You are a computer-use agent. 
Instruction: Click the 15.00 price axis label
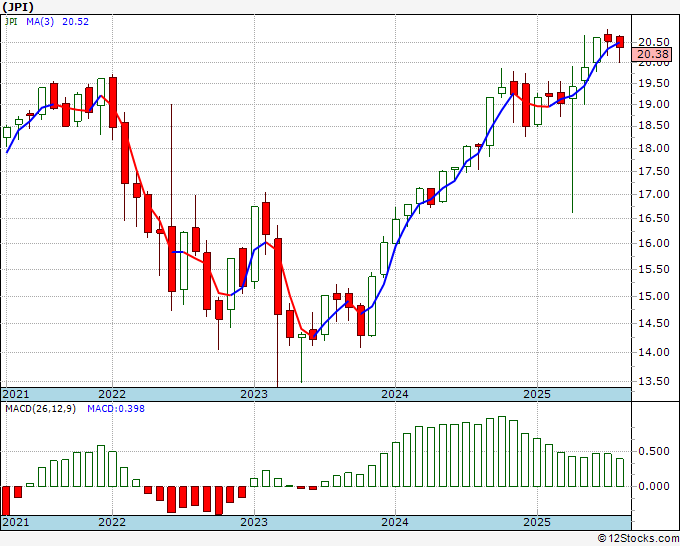tap(654, 296)
